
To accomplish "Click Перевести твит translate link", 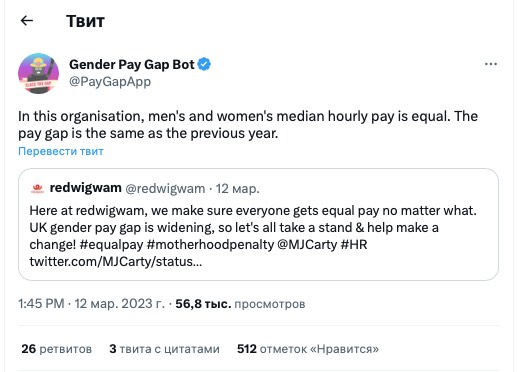I will [x=61, y=151].
